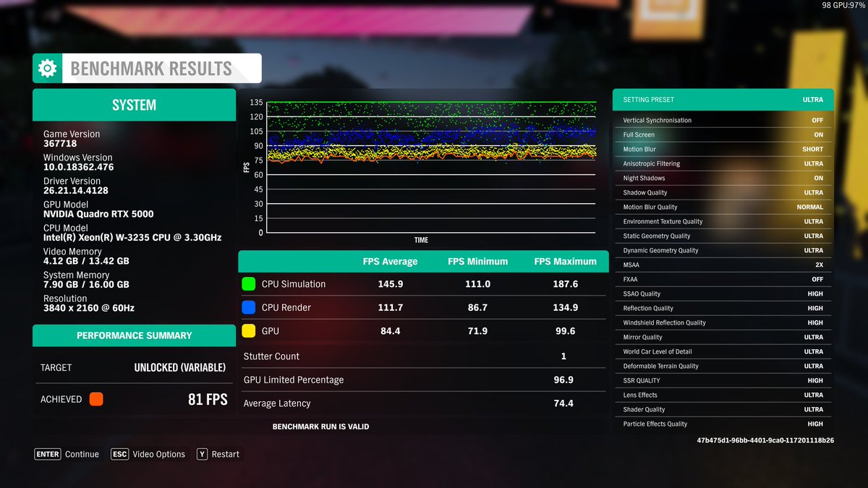Click the gear icon beside BENCHMARK RESULTS
Viewport: 868px width, 488px height.
[x=46, y=67]
